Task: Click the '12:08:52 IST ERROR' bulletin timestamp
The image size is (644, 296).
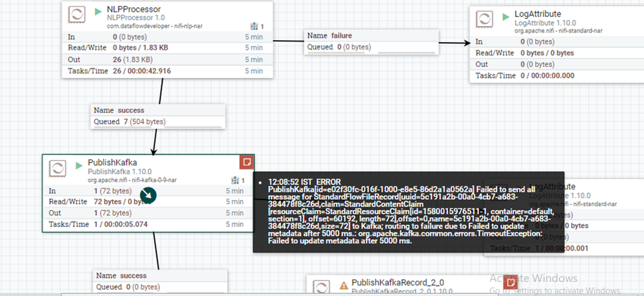Action: (304, 182)
